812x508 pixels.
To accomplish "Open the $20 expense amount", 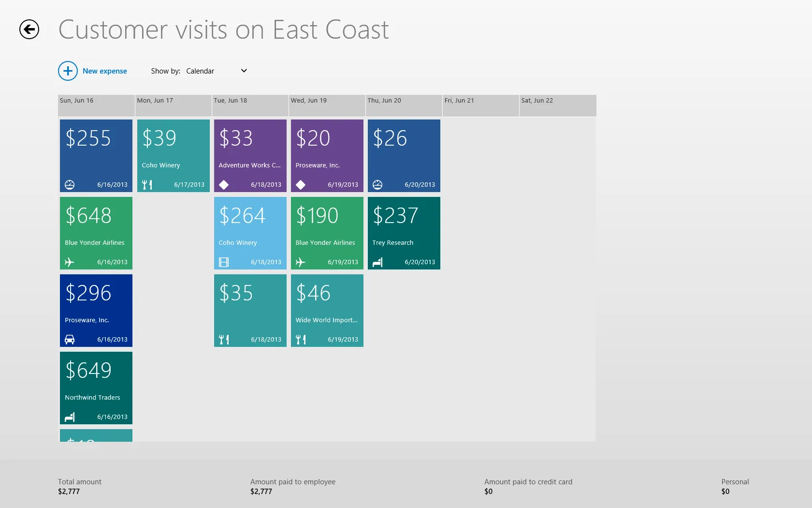I will [x=313, y=138].
